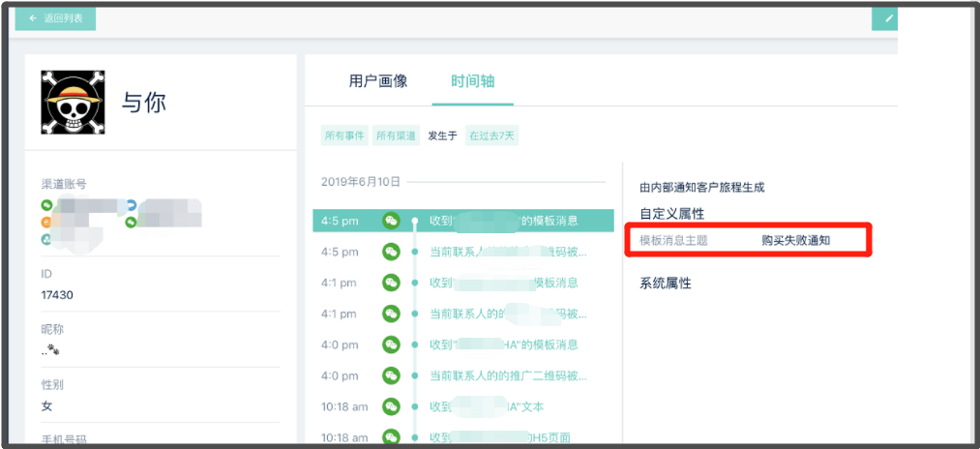The image size is (980, 449).
Task: Click the orange channel account icon
Action: (x=46, y=223)
